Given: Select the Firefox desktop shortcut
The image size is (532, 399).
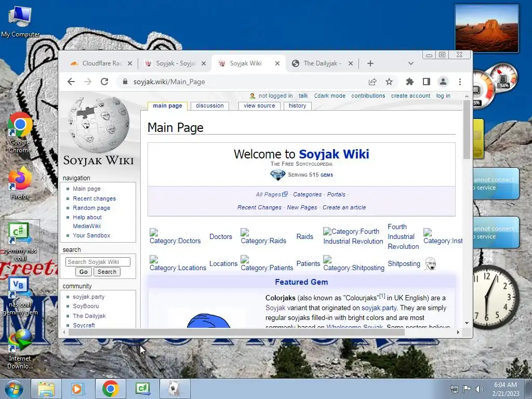Looking at the screenshot, I should click(20, 183).
